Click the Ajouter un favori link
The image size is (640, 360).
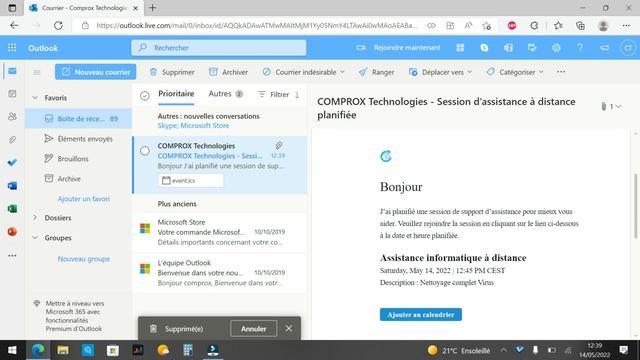pyautogui.click(x=83, y=199)
